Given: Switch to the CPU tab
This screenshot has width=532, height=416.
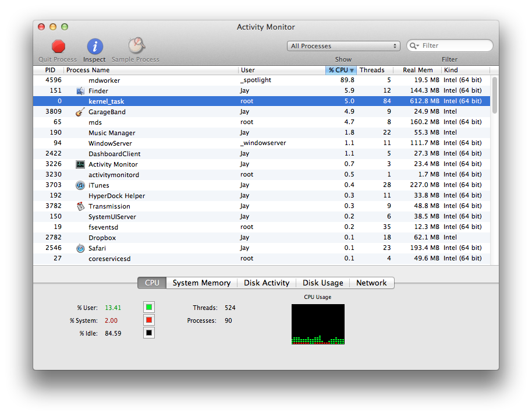Looking at the screenshot, I should click(x=152, y=283).
